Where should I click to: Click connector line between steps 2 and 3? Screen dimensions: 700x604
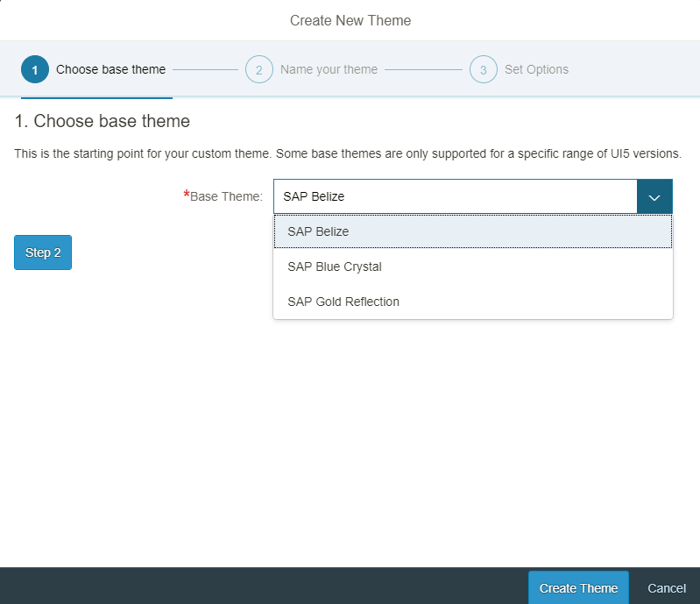[x=423, y=70]
